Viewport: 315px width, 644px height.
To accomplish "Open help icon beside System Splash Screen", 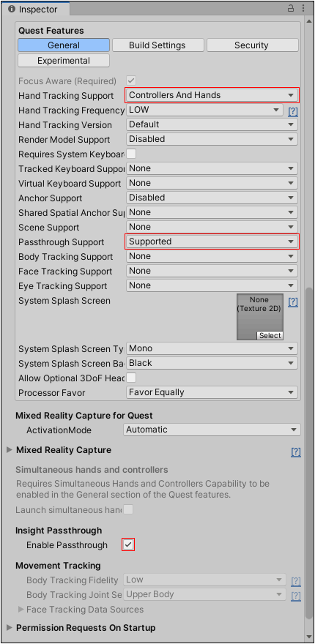I will point(292,302).
